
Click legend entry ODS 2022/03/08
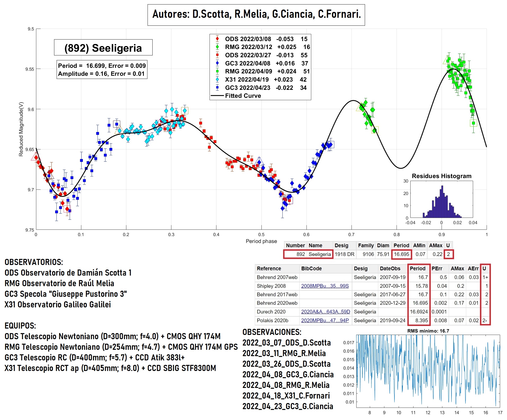coord(261,39)
